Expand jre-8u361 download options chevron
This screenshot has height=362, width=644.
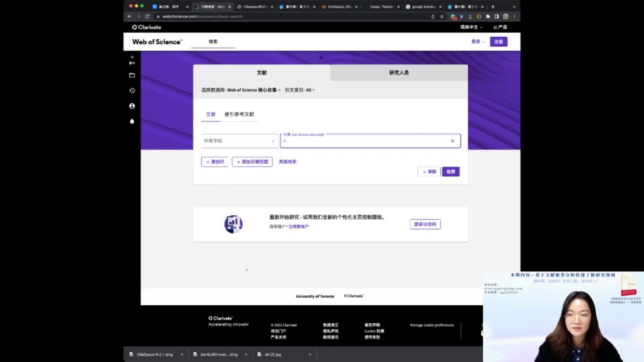246,354
